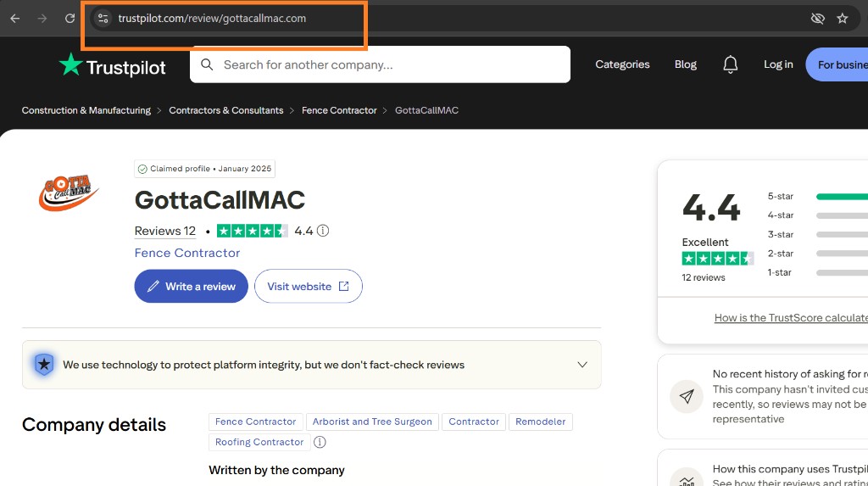Open Contractors & Consultants breadcrumb

coord(225,110)
